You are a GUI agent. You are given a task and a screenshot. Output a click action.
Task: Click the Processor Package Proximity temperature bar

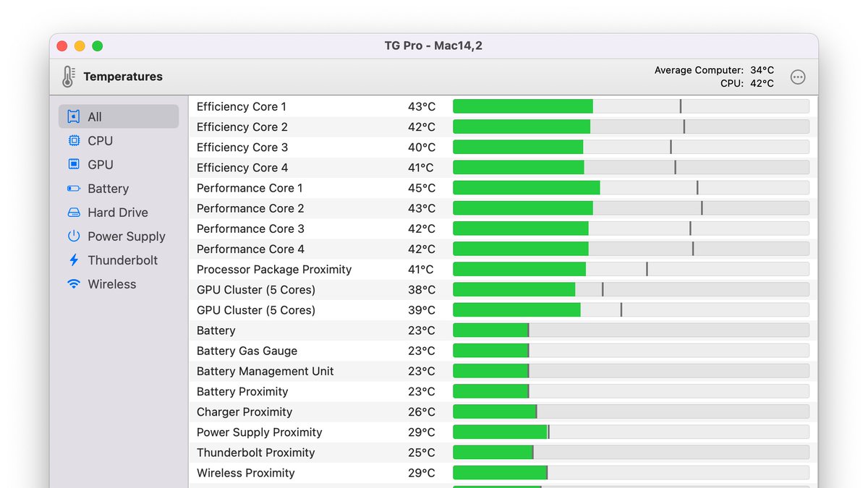point(631,269)
